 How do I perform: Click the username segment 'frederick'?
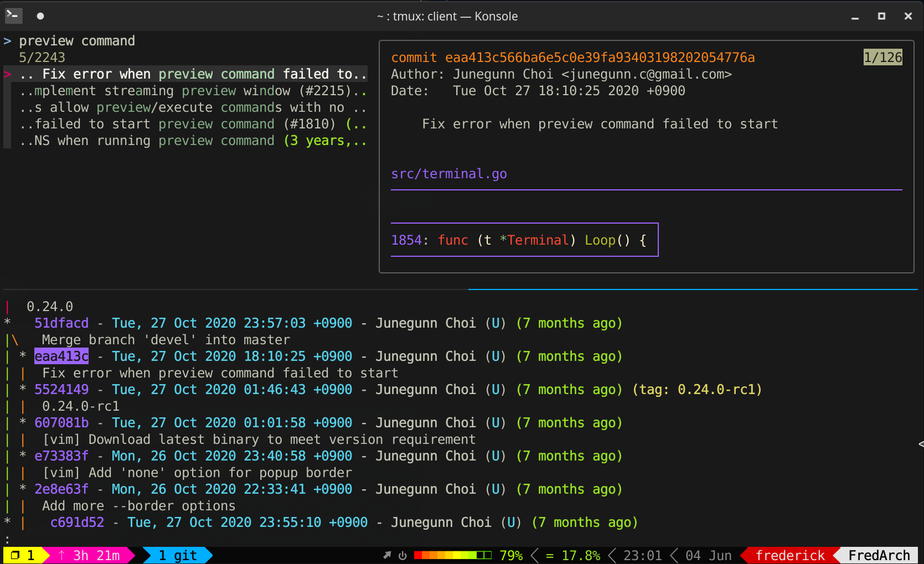coord(790,555)
